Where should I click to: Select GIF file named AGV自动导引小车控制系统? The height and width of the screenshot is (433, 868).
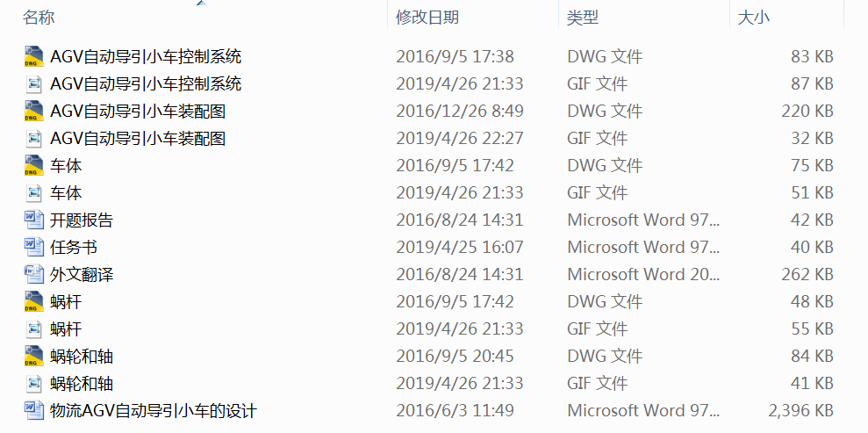[146, 84]
